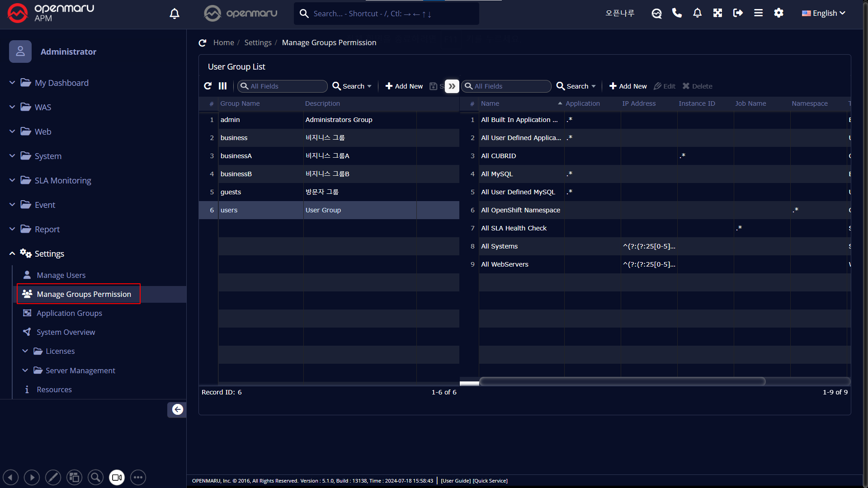The height and width of the screenshot is (488, 868).
Task: Expand the Licenses folder
Action: (x=60, y=351)
